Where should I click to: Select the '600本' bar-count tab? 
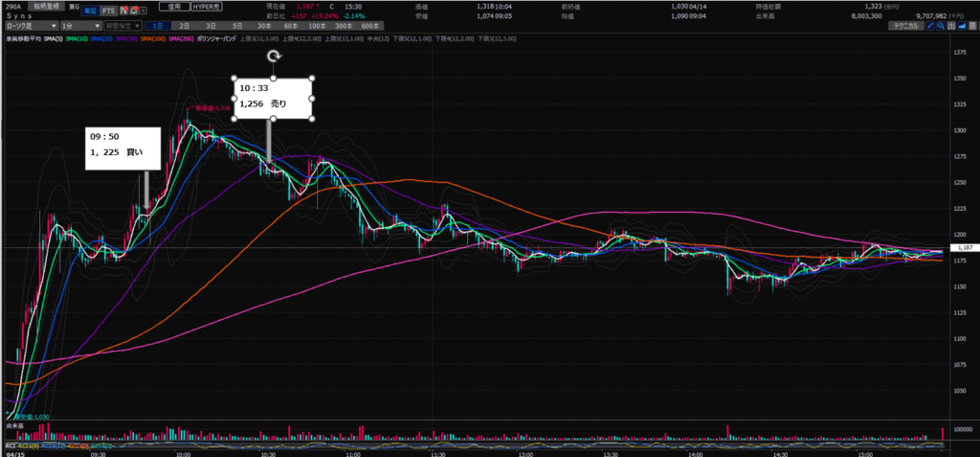point(370,26)
